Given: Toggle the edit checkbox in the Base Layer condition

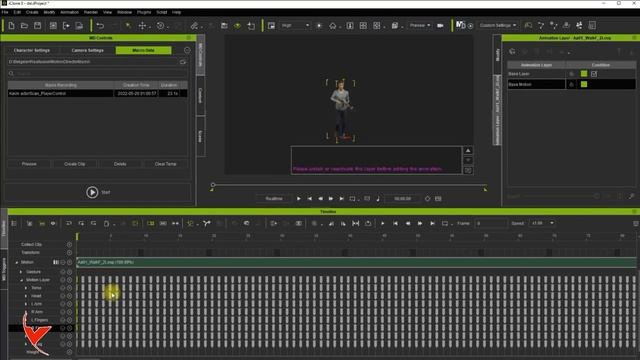Looking at the screenshot, I should coord(594,74).
